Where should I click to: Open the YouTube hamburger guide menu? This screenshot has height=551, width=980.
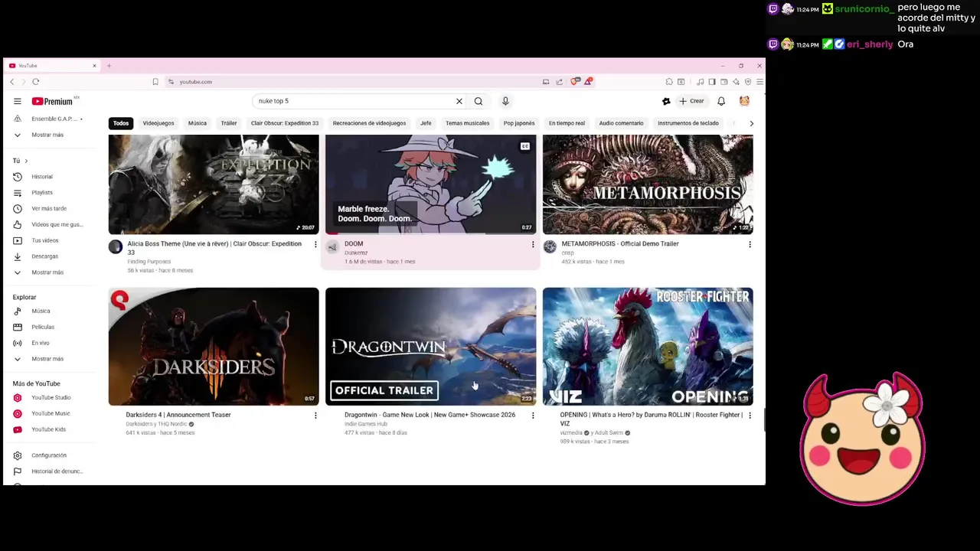pyautogui.click(x=17, y=101)
